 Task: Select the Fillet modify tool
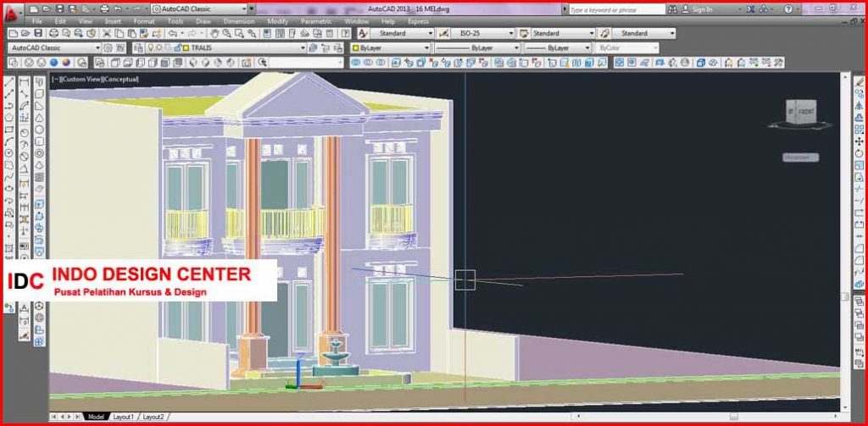pyautogui.click(x=860, y=260)
